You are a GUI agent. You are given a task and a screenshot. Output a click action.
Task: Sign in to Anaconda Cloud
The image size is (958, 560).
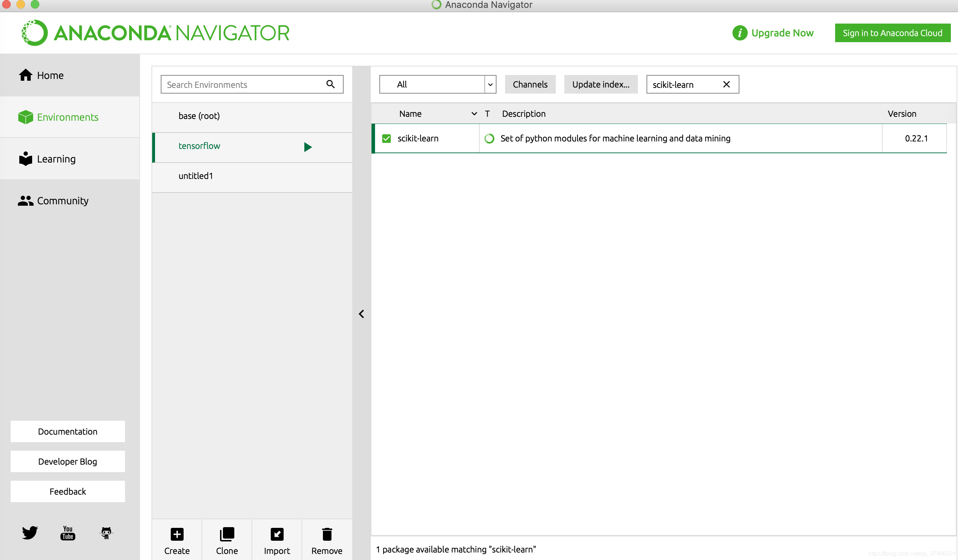(x=892, y=33)
